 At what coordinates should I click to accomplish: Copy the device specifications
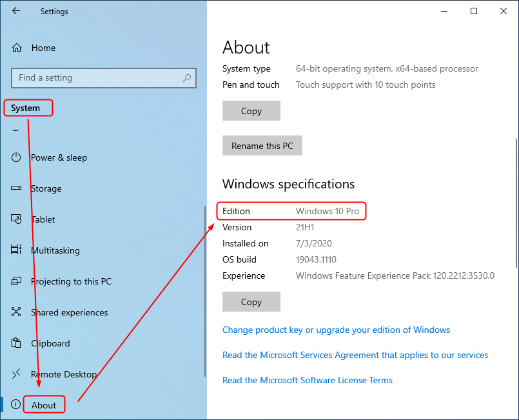tap(251, 110)
